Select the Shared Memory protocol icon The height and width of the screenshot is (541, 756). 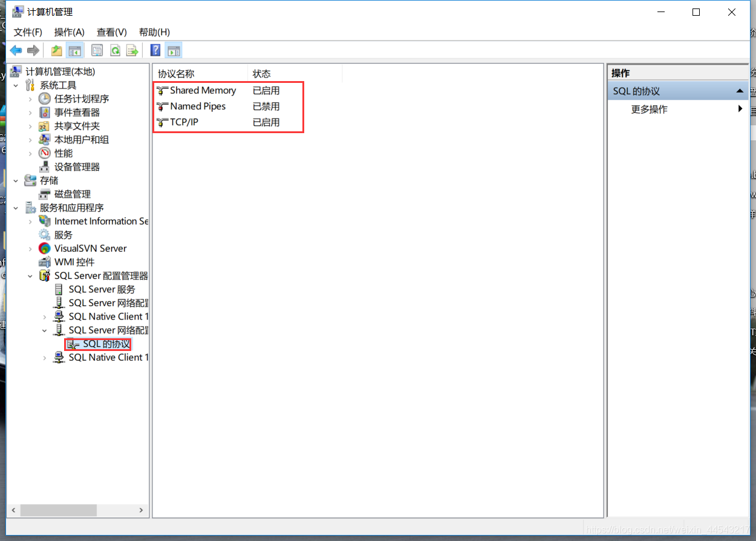pos(162,91)
